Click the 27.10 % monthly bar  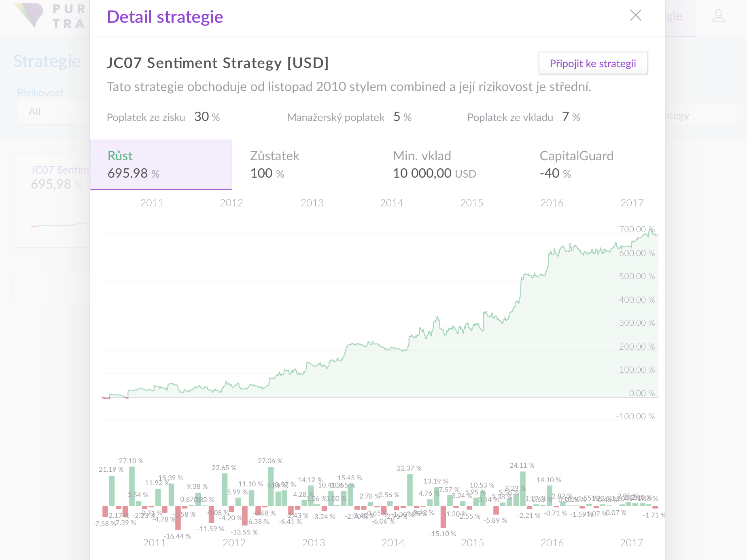(x=132, y=486)
